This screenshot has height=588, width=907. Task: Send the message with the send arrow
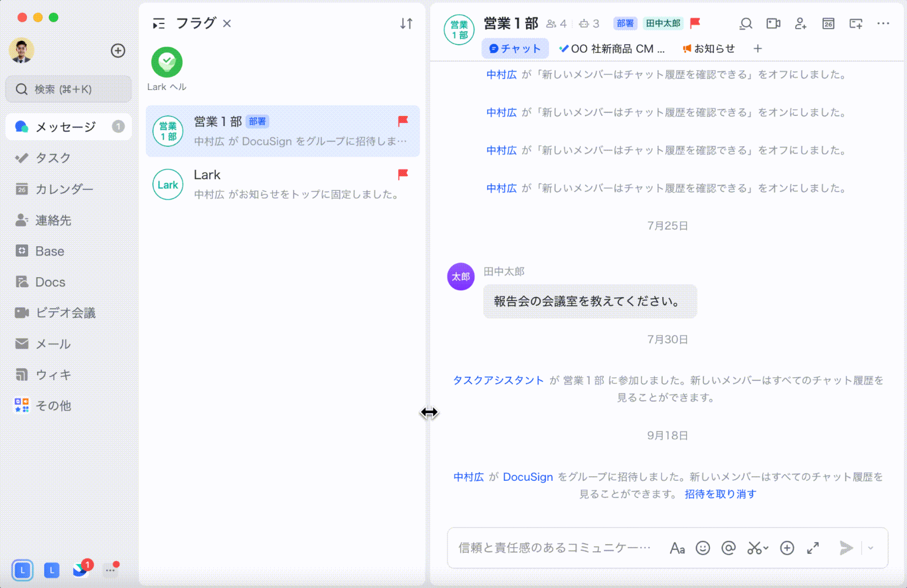coord(847,548)
